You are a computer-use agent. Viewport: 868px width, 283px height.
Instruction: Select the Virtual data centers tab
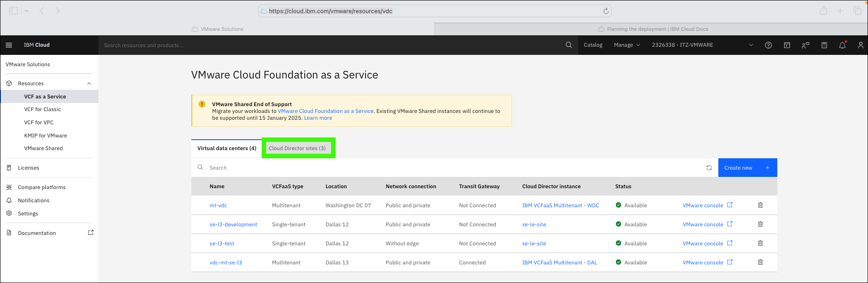pos(227,148)
